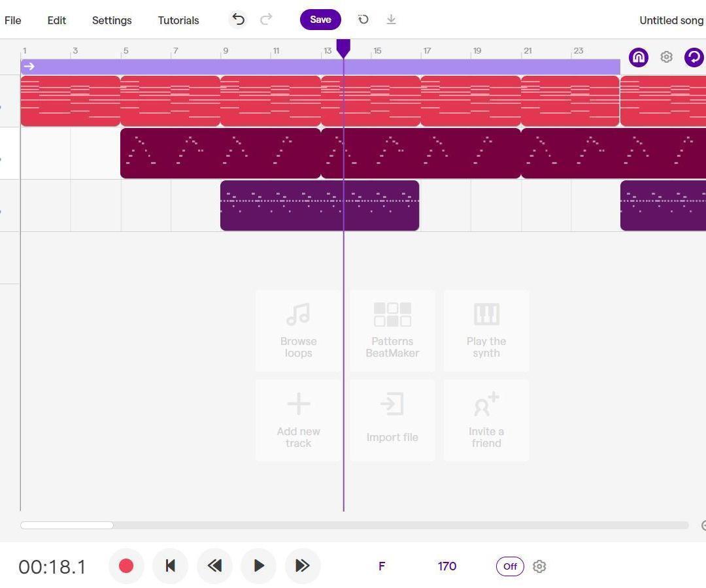Enable the metronome Off toggle
706x588 pixels.
click(x=509, y=566)
